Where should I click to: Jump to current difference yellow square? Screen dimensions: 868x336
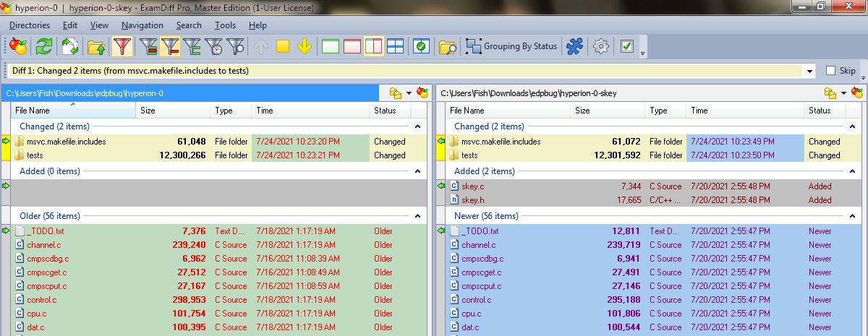click(283, 46)
